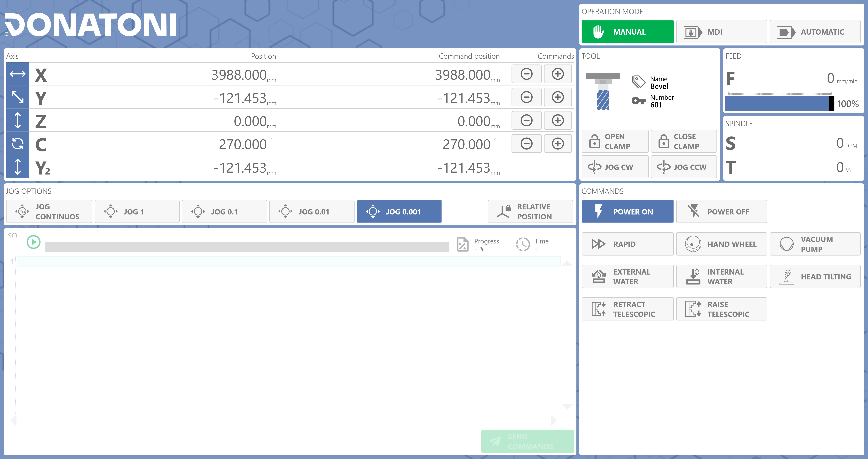Select Jog Continuos option
868x459 pixels.
coord(49,212)
